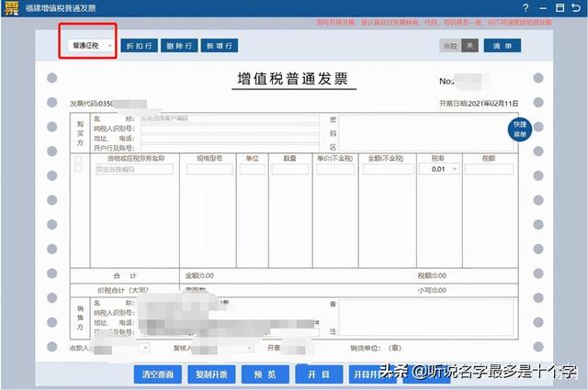This screenshot has height=390, width=588.
Task: Click the 预览 preview button
Action: tap(266, 374)
